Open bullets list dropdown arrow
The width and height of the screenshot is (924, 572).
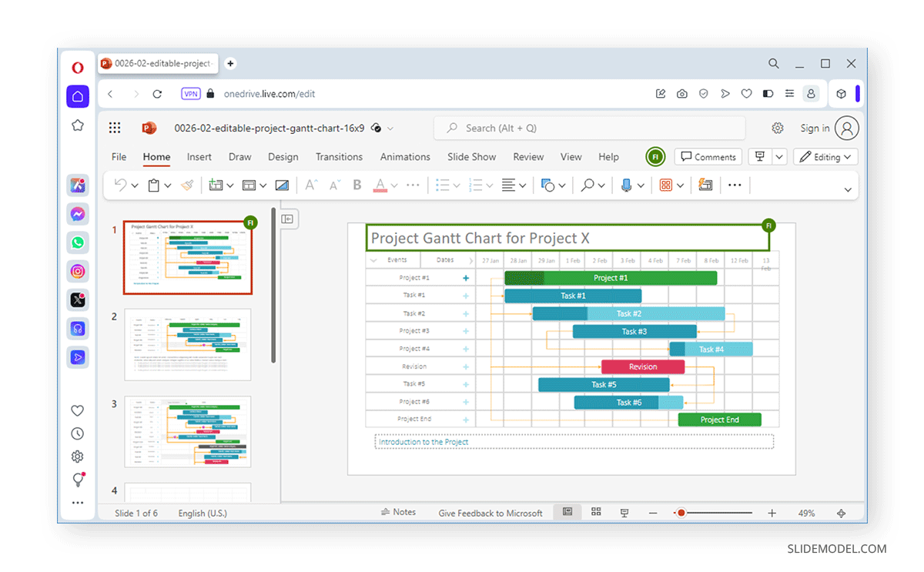point(457,186)
